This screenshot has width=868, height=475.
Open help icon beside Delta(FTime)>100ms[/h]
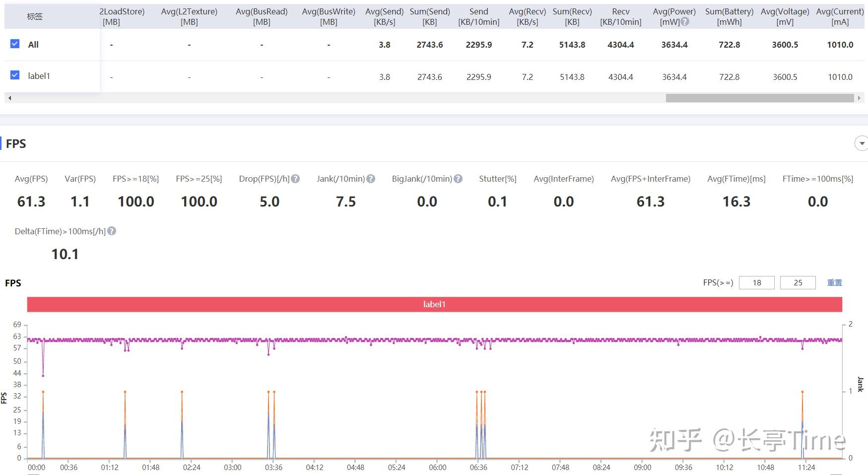pos(112,231)
